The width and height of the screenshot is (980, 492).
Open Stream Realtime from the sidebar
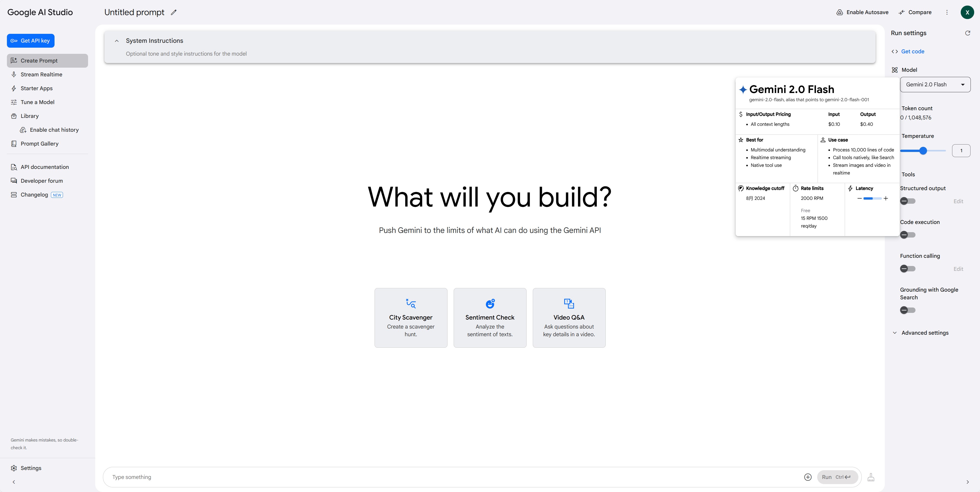point(47,74)
